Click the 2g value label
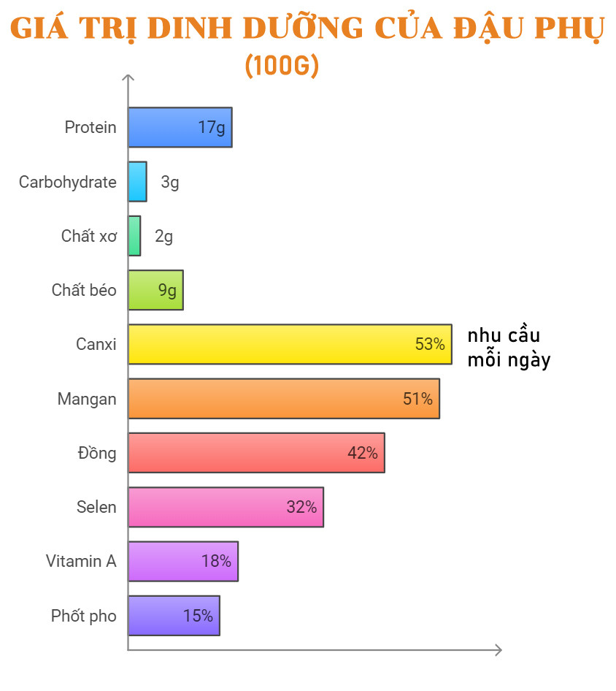 click(164, 237)
